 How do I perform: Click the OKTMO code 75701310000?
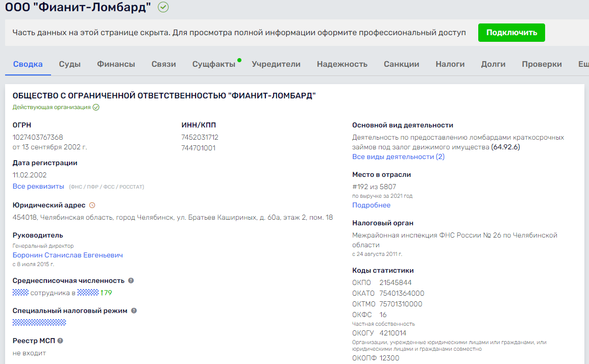401,304
